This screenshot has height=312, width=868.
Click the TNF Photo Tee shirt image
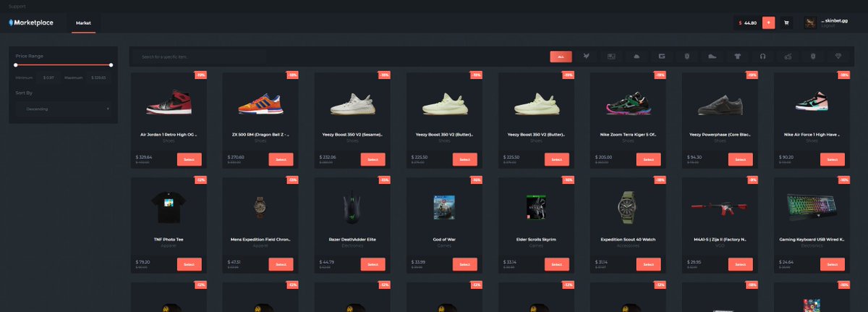click(169, 208)
